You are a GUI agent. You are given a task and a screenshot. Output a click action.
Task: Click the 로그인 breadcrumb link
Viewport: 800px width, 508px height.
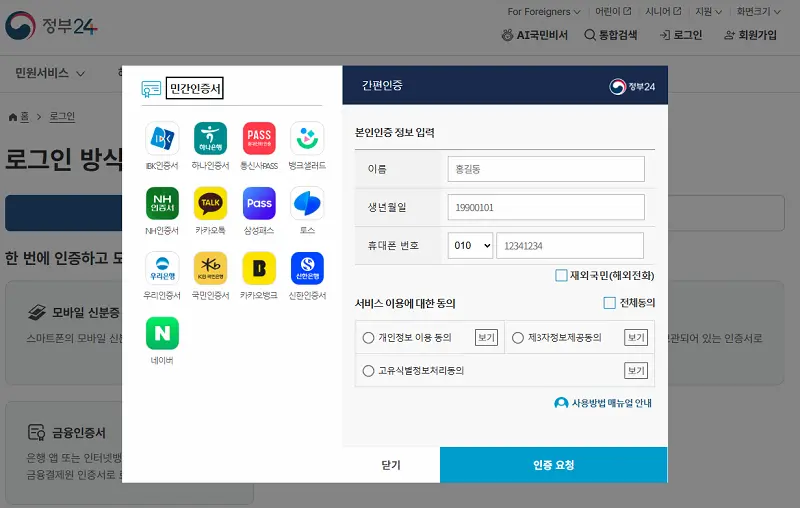pos(62,117)
